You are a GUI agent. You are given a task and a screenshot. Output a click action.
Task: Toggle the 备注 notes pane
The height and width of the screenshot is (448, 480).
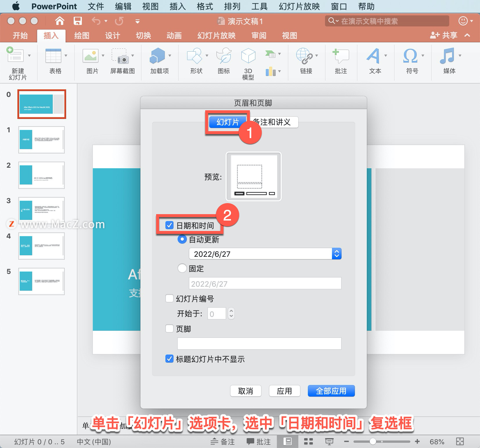223,442
